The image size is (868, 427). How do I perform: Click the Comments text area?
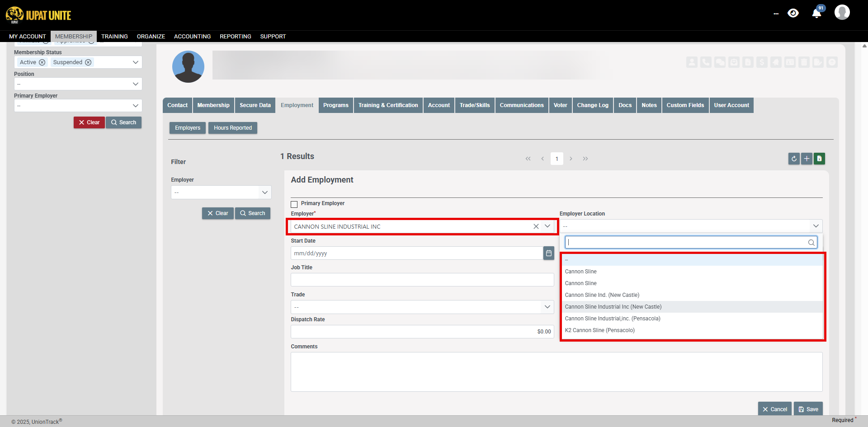coord(557,372)
